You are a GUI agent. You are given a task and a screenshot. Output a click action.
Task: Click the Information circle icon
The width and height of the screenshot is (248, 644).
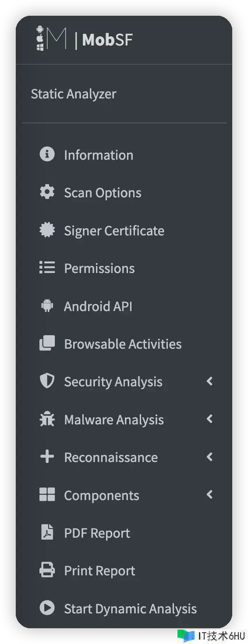coord(47,154)
